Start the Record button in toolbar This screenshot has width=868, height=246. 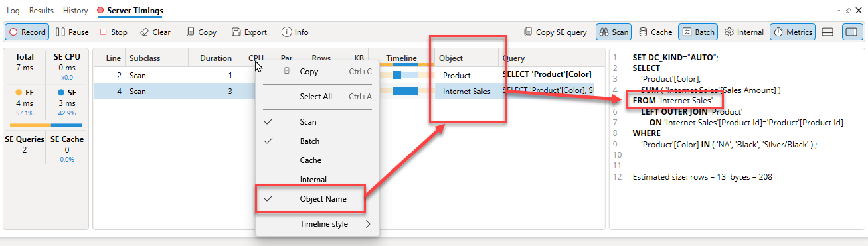point(27,32)
